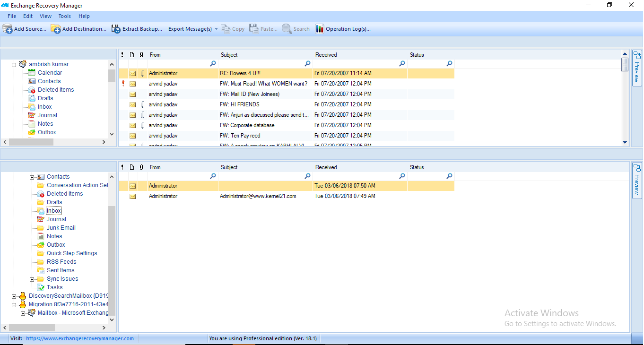This screenshot has width=644, height=345.
Task: Expand the Mailbox - Microsoft Exchange node
Action: click(x=23, y=313)
